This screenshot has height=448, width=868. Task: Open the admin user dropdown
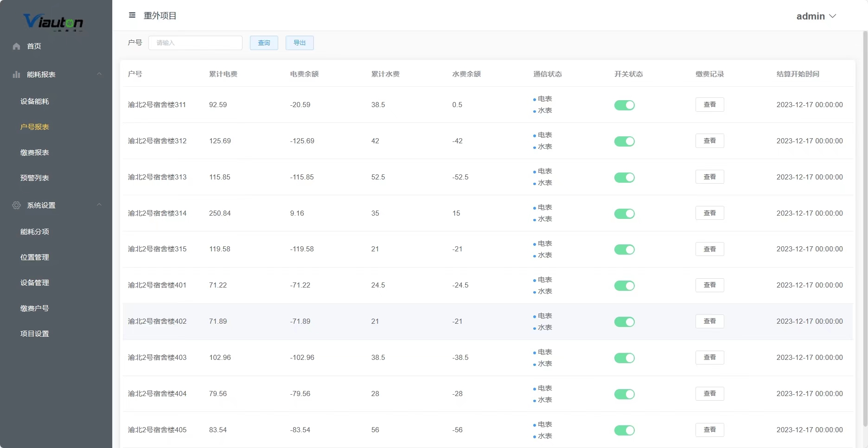pos(816,16)
